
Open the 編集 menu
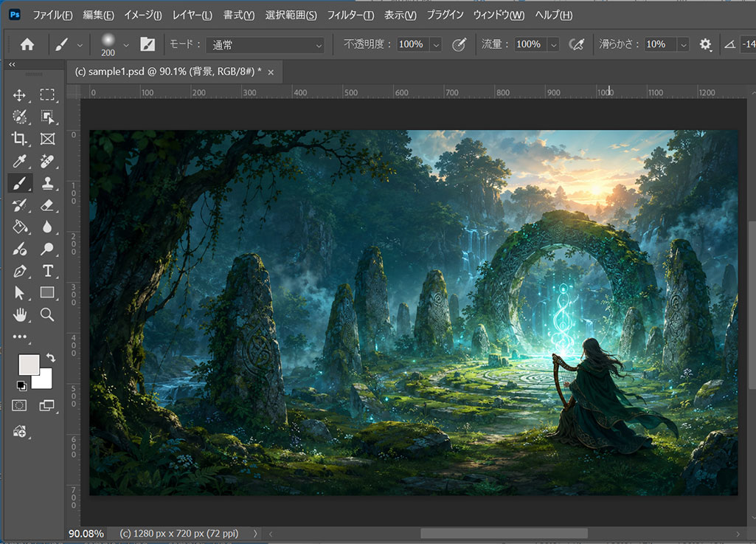click(98, 15)
